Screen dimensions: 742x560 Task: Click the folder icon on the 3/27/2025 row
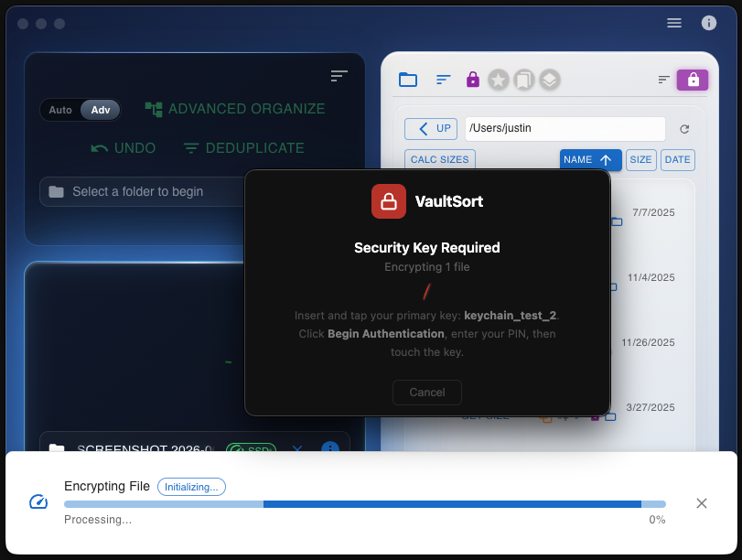coord(611,417)
